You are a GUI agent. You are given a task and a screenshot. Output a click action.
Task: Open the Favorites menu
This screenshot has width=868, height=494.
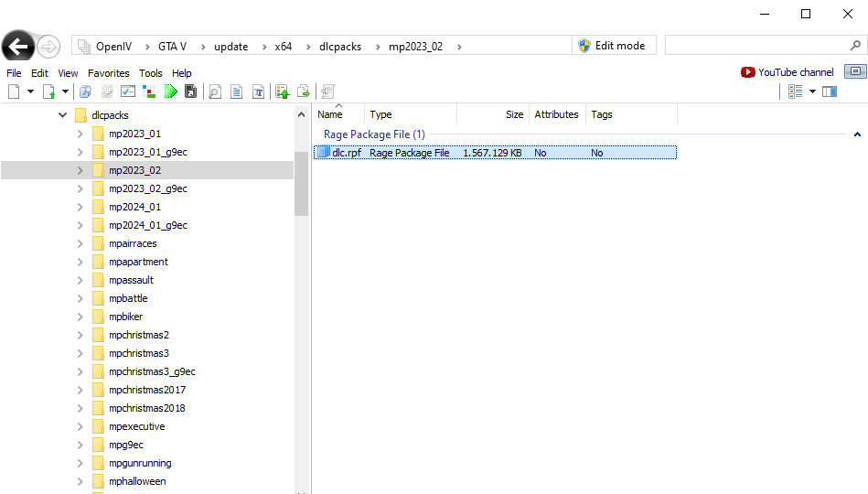click(x=109, y=73)
